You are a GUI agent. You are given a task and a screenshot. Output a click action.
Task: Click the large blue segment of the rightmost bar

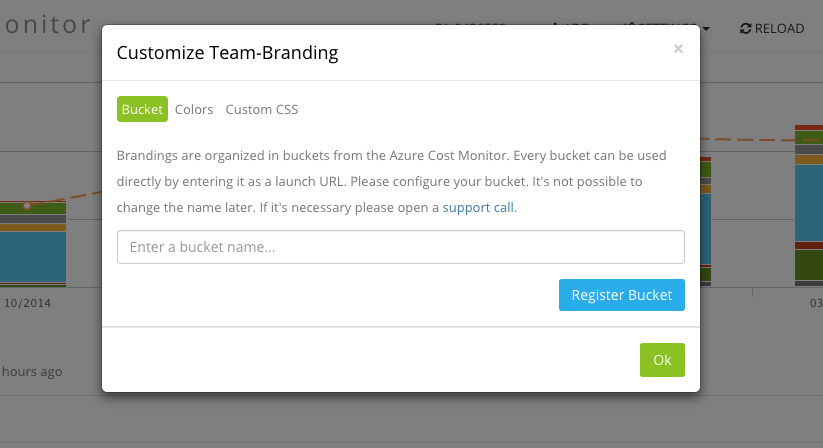[808, 202]
